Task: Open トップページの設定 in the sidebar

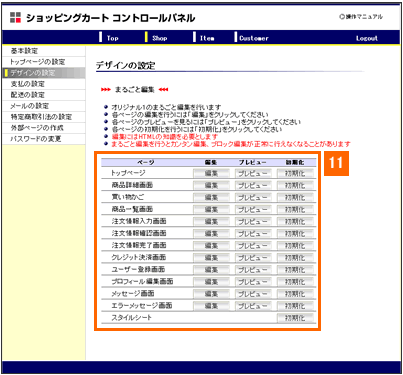Action: pyautogui.click(x=44, y=62)
